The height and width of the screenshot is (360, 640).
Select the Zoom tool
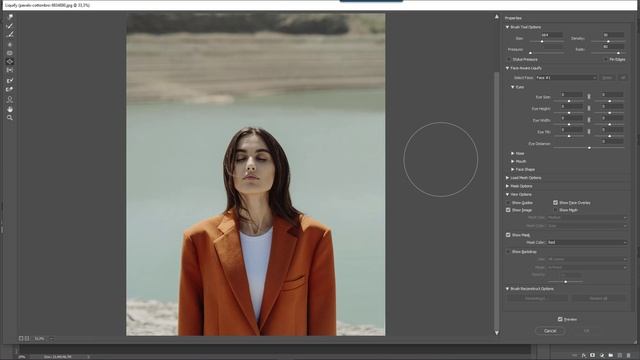point(10,118)
